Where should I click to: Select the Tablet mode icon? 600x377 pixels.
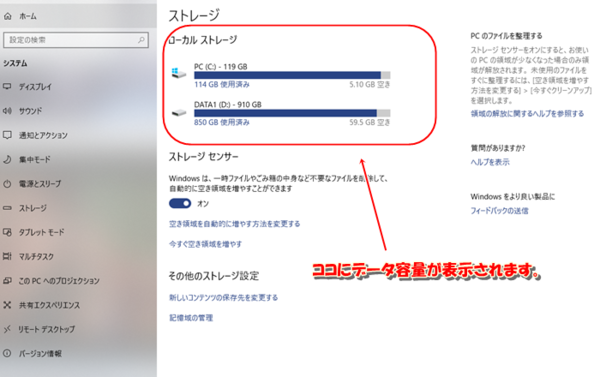(7, 232)
